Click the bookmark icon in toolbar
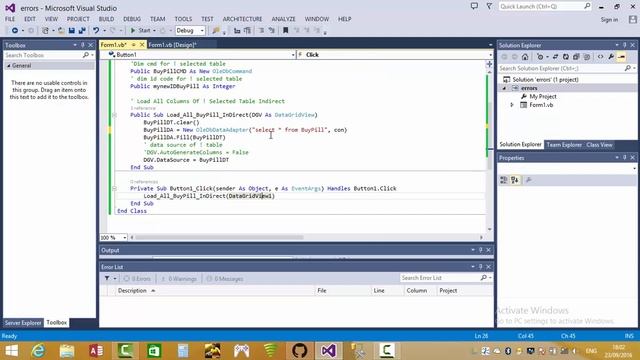The image size is (640, 360). (x=285, y=31)
